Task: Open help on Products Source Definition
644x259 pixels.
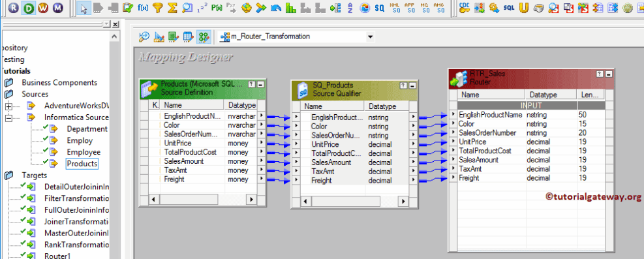Action: coord(251,84)
